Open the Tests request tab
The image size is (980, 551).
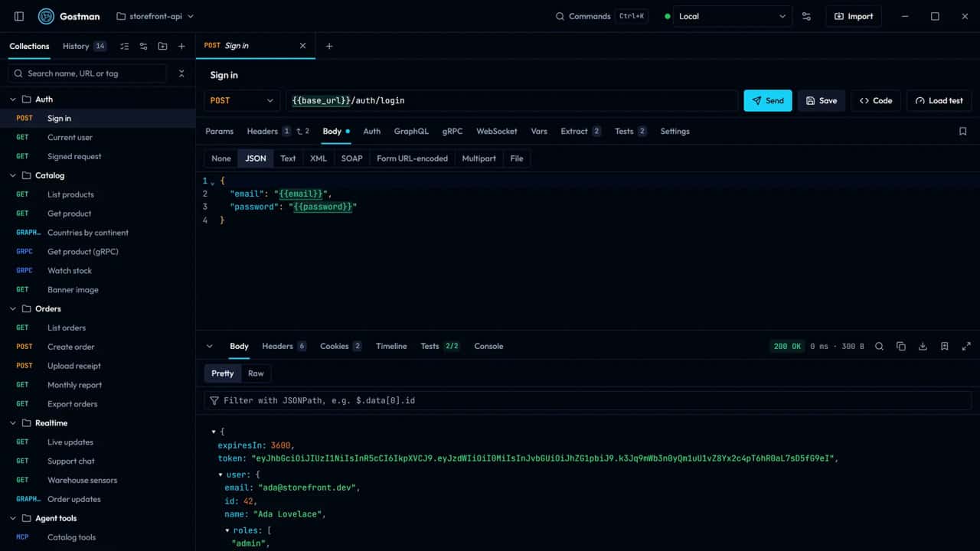pos(631,131)
